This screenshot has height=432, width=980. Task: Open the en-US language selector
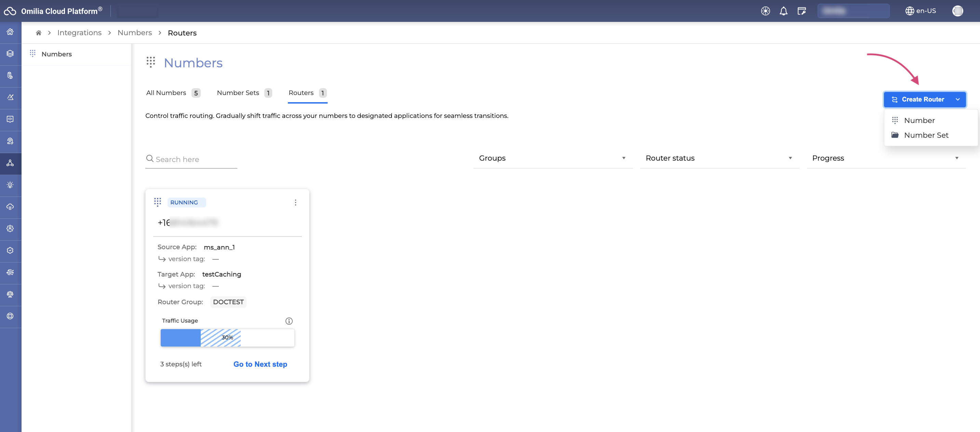click(x=921, y=11)
